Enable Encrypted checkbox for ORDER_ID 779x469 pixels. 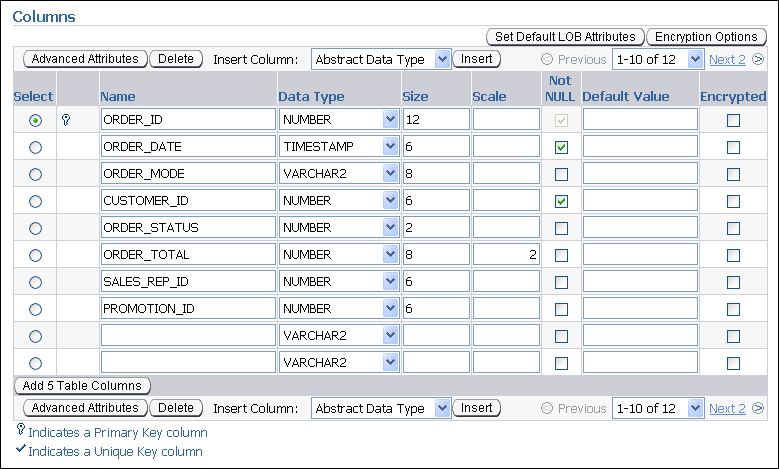(x=733, y=120)
